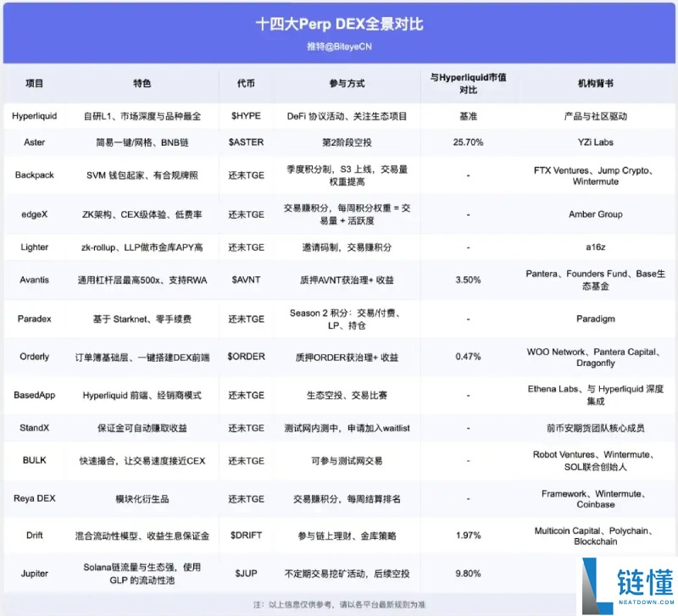The image size is (678, 616).
Task: Click the $JUP token cell
Action: [246, 574]
